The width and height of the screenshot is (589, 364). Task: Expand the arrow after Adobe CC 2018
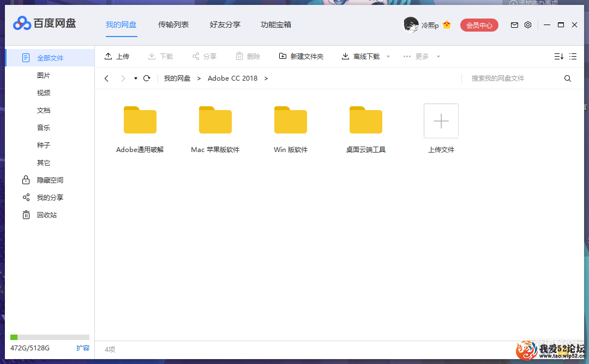point(266,78)
